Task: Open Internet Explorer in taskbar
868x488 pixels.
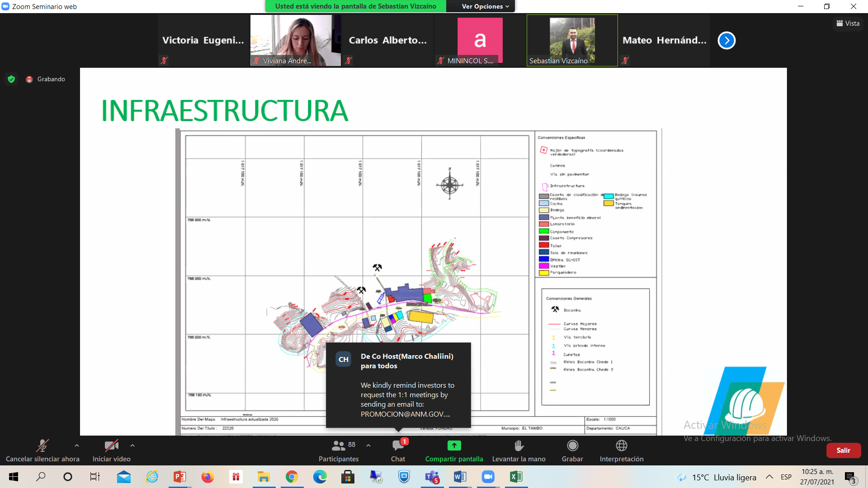Action: tap(152, 477)
